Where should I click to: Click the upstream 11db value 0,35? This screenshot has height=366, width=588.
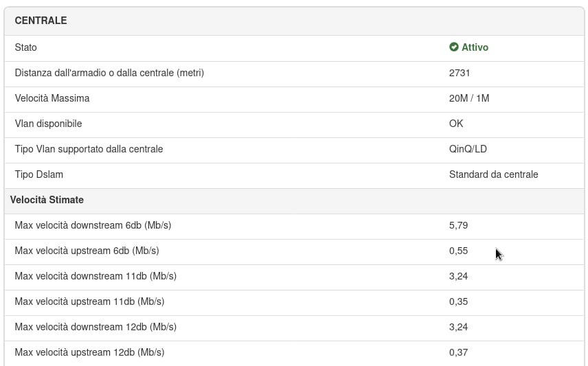(458, 301)
